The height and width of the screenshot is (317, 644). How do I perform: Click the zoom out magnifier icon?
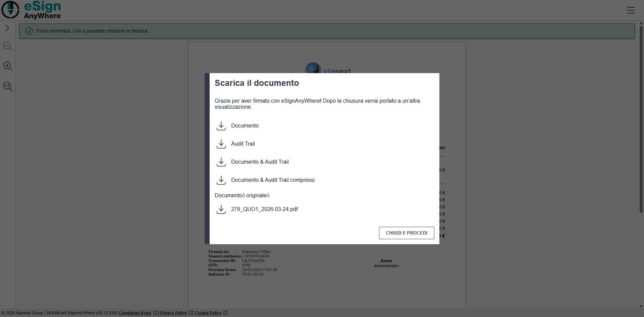[8, 46]
